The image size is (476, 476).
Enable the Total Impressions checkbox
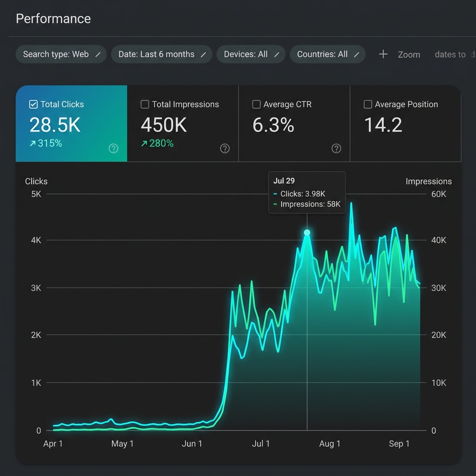click(x=145, y=104)
